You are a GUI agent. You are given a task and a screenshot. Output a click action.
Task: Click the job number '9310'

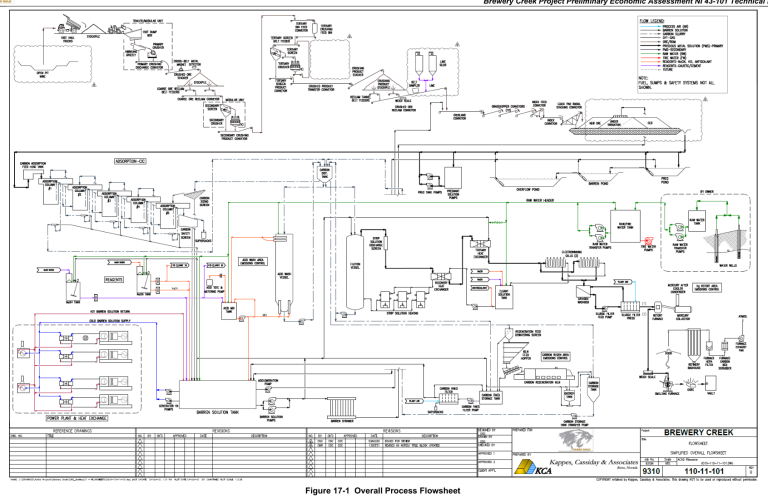point(651,471)
